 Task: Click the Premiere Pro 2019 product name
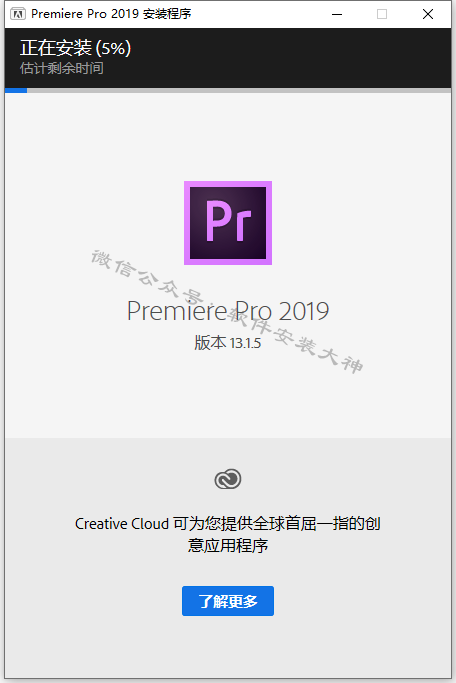[x=228, y=311]
